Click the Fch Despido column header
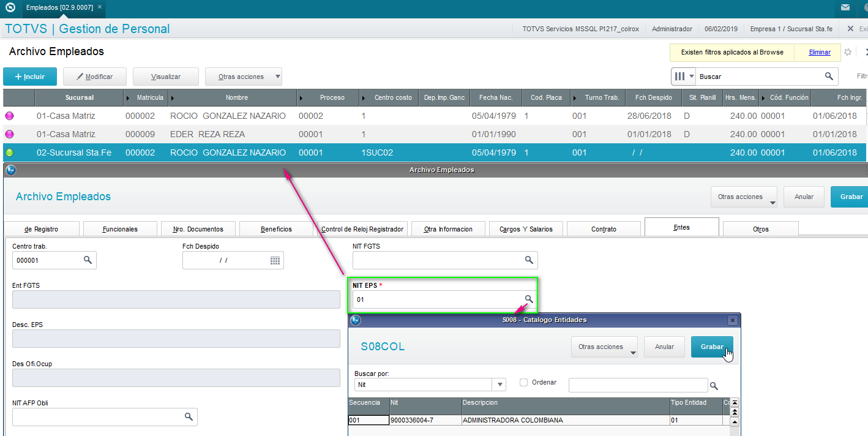 [x=653, y=97]
